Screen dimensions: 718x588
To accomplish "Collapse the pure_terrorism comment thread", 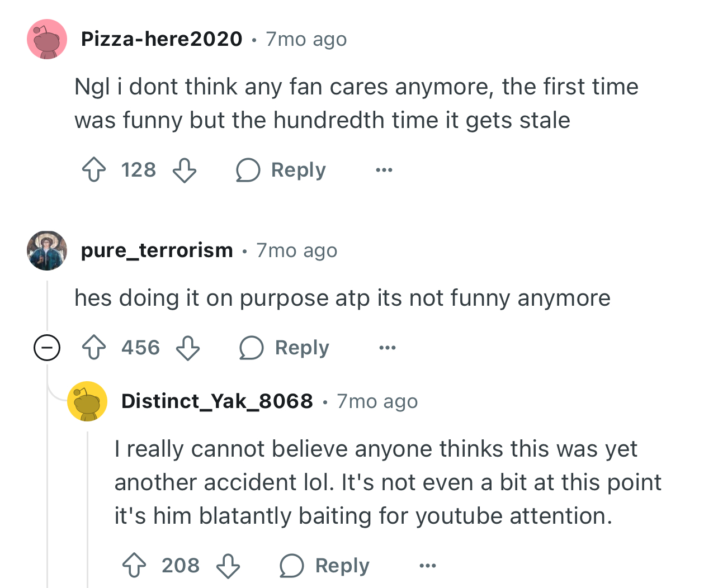I will click(x=47, y=348).
